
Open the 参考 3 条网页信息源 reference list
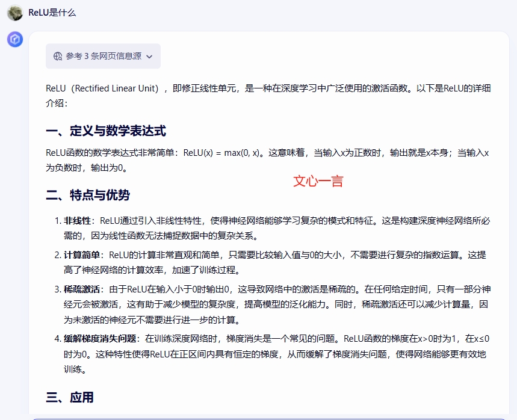104,56
